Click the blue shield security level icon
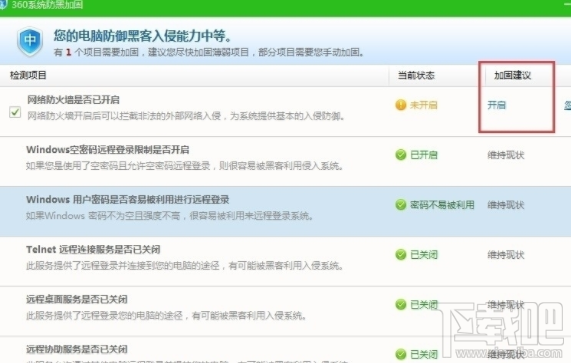 30,41
